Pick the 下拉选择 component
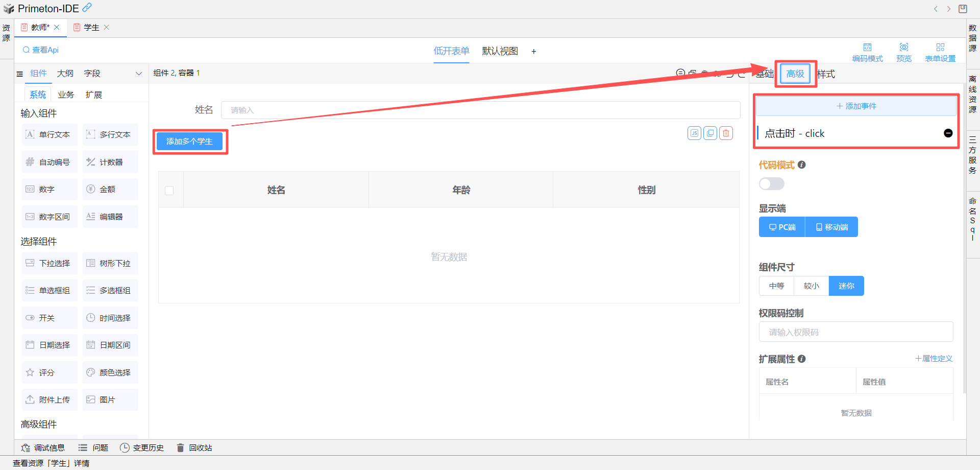The height and width of the screenshot is (470, 980). pyautogui.click(x=50, y=263)
